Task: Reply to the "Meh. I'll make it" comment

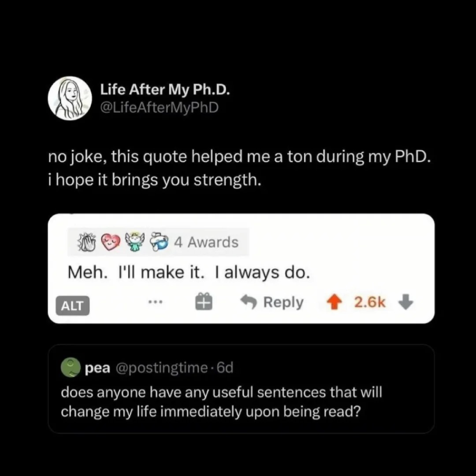Action: (x=272, y=302)
